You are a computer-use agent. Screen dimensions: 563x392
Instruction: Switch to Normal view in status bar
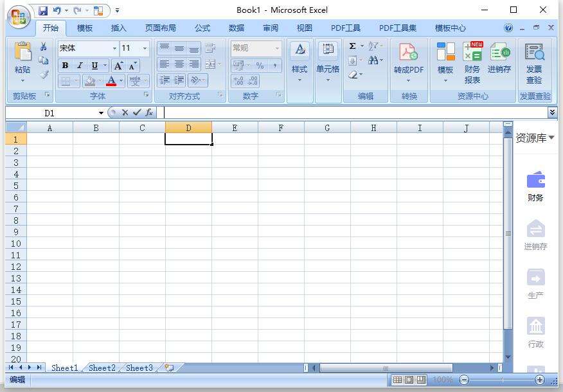(x=397, y=380)
